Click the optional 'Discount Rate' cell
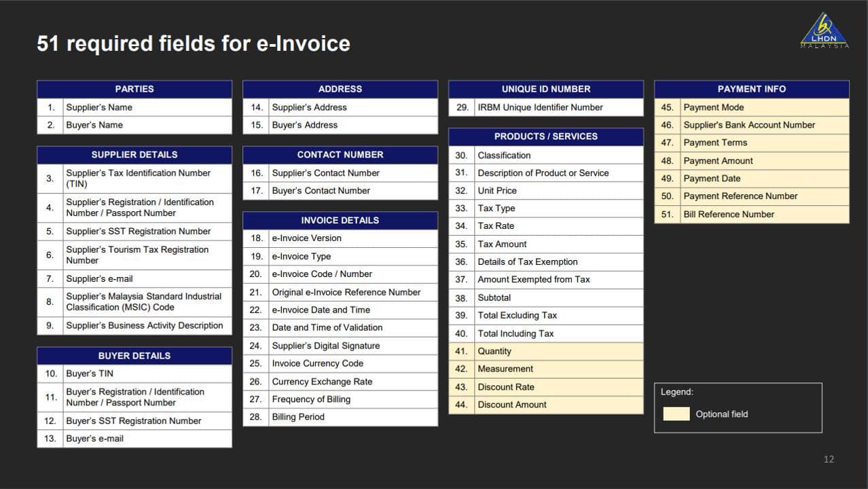 click(x=559, y=387)
